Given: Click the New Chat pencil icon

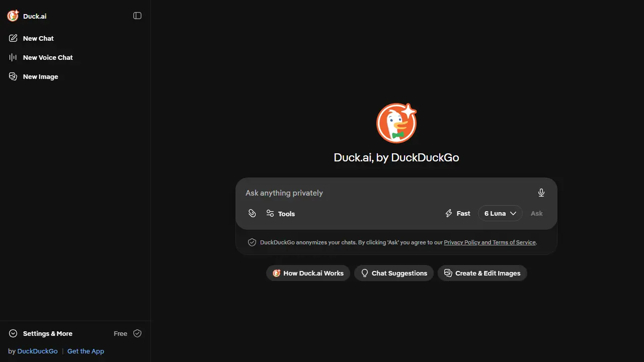Looking at the screenshot, I should point(13,38).
